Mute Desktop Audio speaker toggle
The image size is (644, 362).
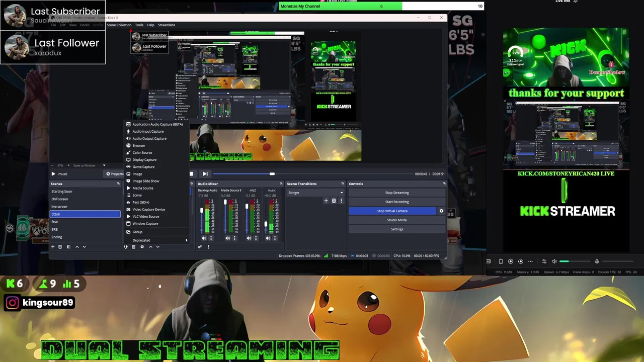point(204,238)
